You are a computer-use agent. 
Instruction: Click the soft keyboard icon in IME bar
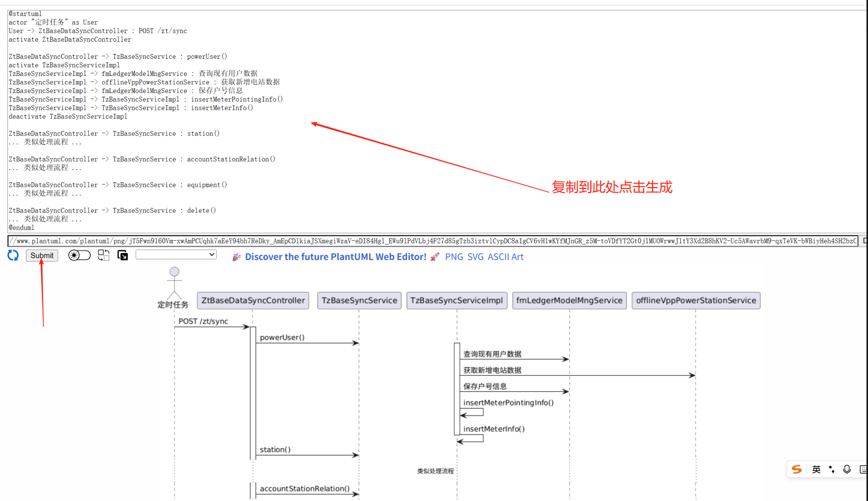[863, 469]
